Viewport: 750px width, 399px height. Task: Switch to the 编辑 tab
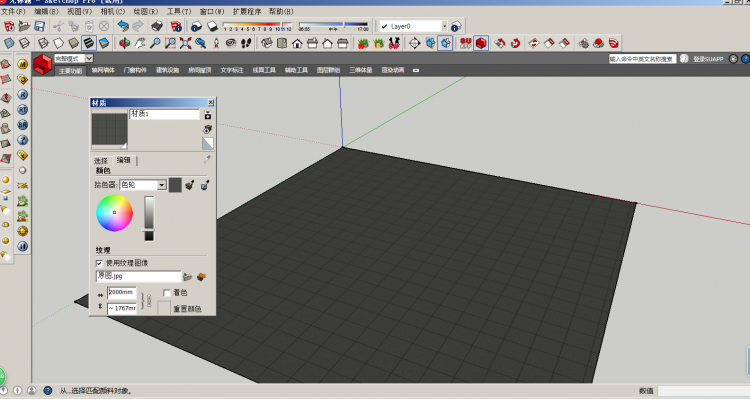tap(124, 160)
